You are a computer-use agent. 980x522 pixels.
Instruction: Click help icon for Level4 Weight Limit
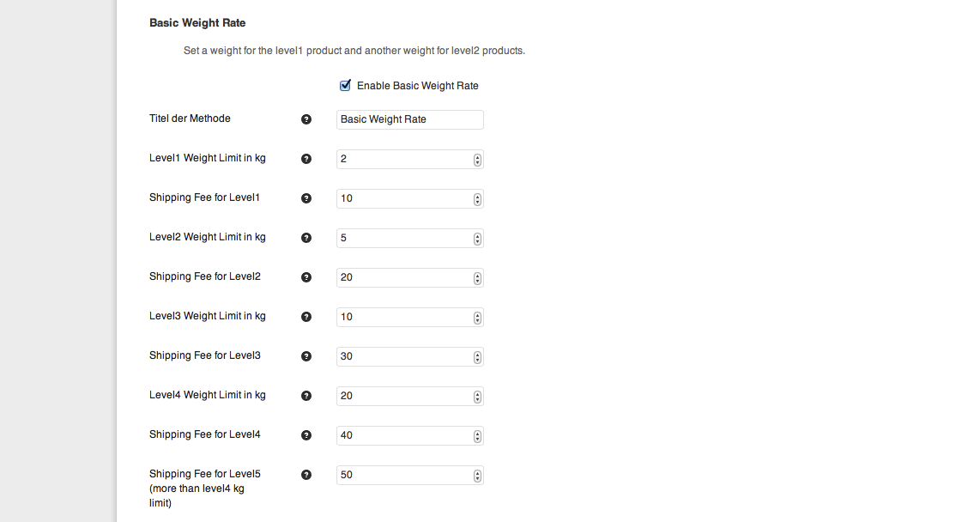tap(306, 396)
